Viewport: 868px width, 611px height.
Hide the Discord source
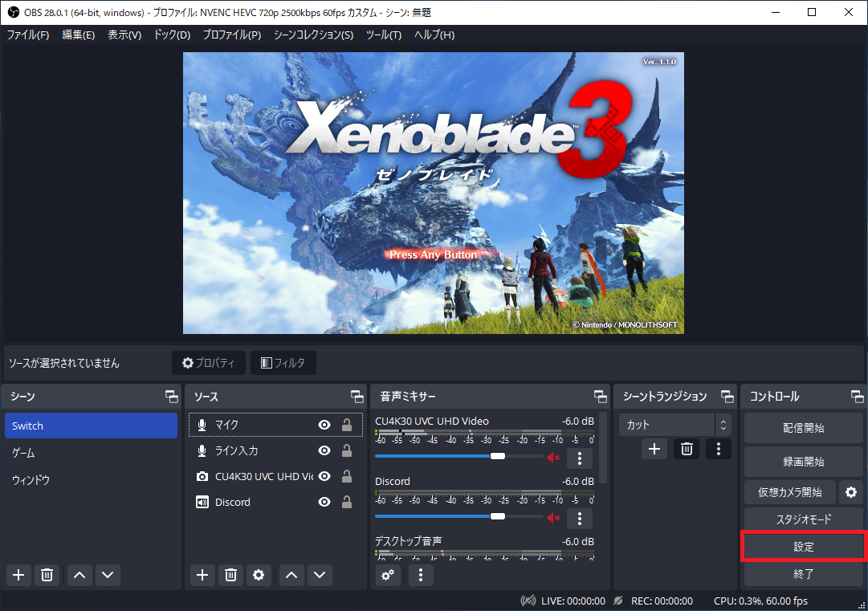(x=324, y=502)
